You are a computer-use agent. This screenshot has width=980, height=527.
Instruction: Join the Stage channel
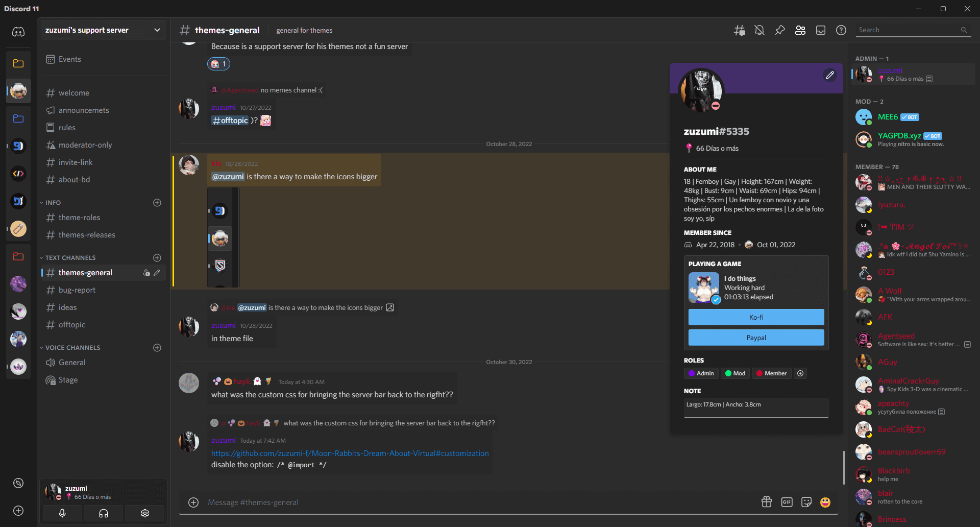point(103,380)
